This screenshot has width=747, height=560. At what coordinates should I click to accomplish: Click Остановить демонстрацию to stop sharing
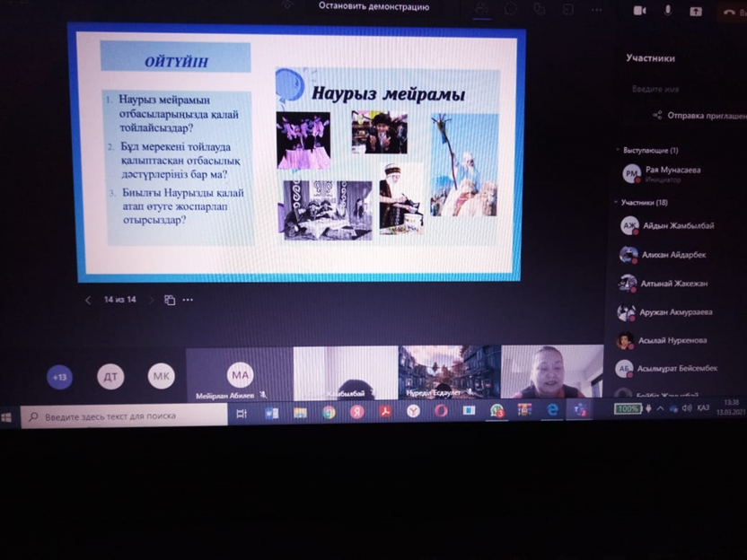tap(373, 6)
